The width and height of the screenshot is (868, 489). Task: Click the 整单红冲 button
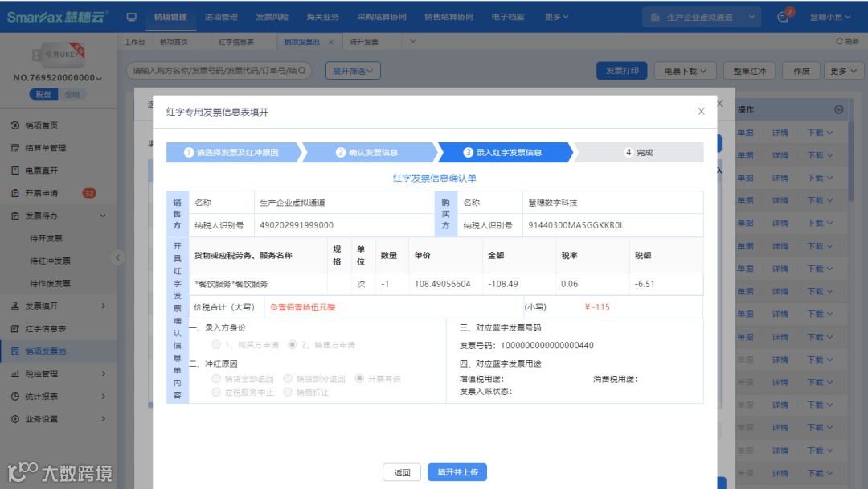click(750, 71)
